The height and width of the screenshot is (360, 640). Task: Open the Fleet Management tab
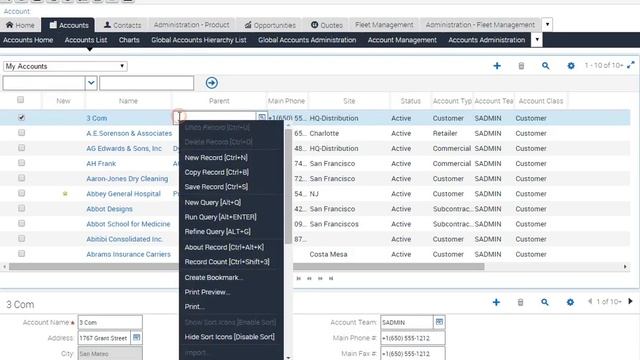(384, 25)
